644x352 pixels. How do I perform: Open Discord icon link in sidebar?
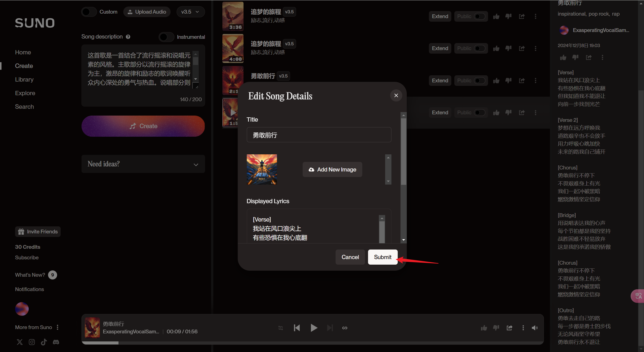(x=56, y=342)
